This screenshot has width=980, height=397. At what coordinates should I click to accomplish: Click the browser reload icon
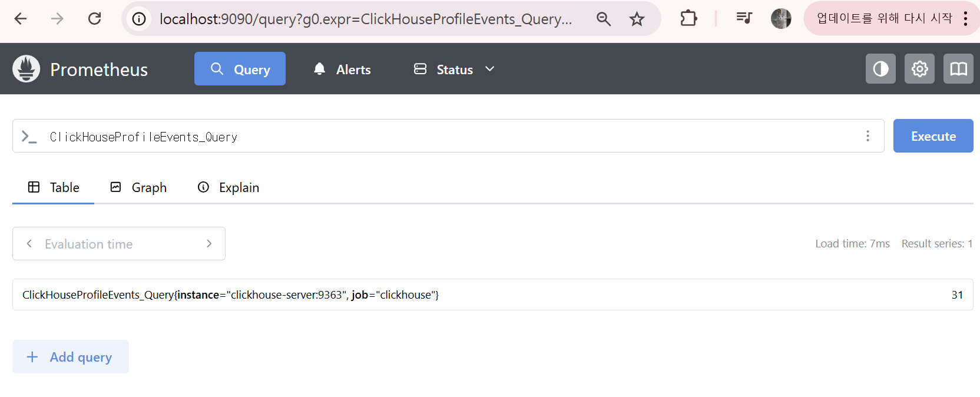click(x=94, y=19)
